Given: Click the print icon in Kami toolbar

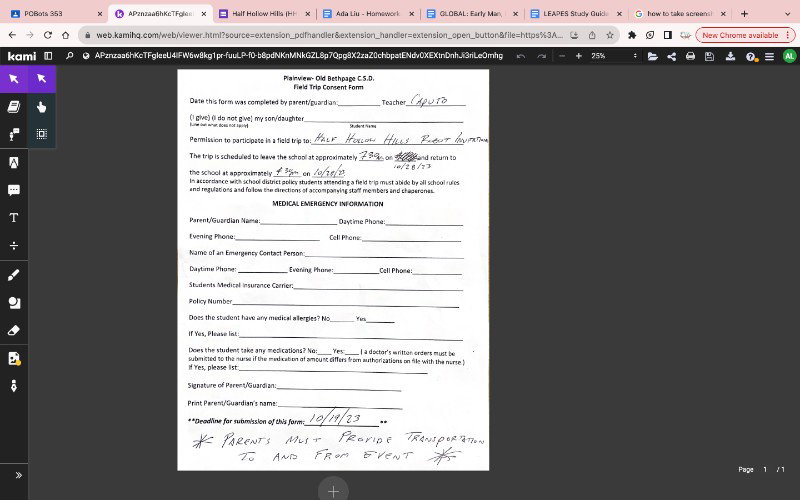Looking at the screenshot, I should pyautogui.click(x=690, y=56).
